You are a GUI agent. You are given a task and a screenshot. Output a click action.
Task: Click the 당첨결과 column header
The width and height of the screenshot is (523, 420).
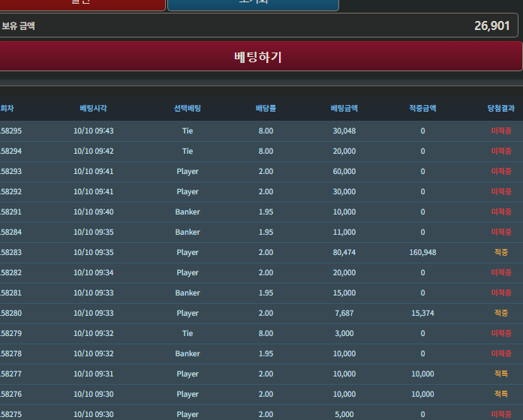pos(501,108)
